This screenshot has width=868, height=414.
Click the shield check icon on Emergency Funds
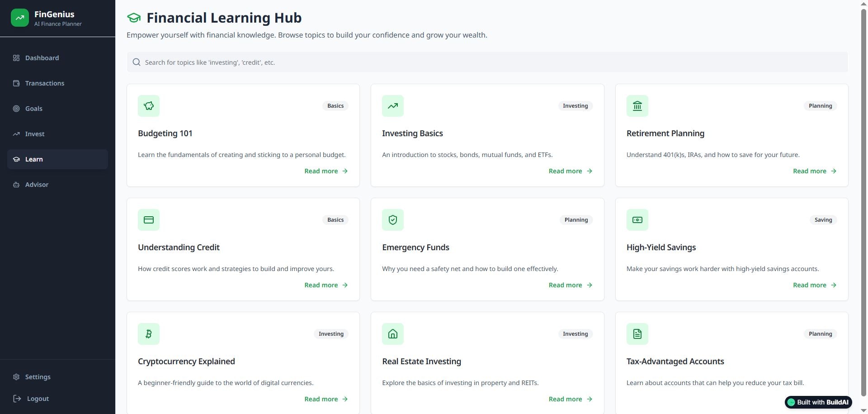[393, 220]
